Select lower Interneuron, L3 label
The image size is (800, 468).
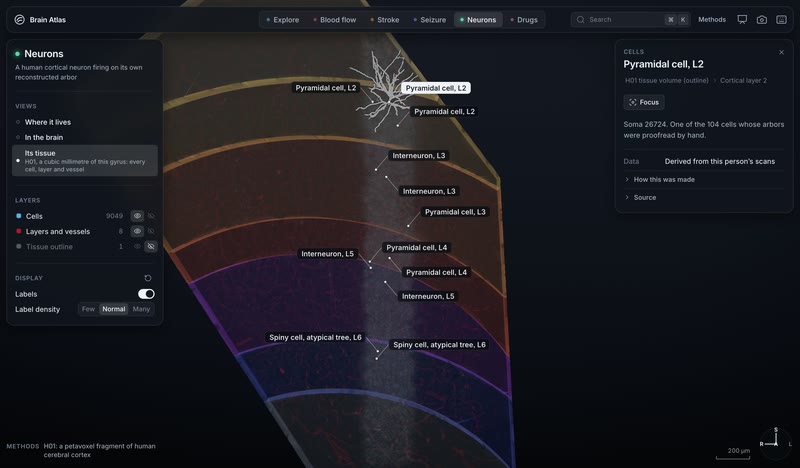tap(429, 191)
